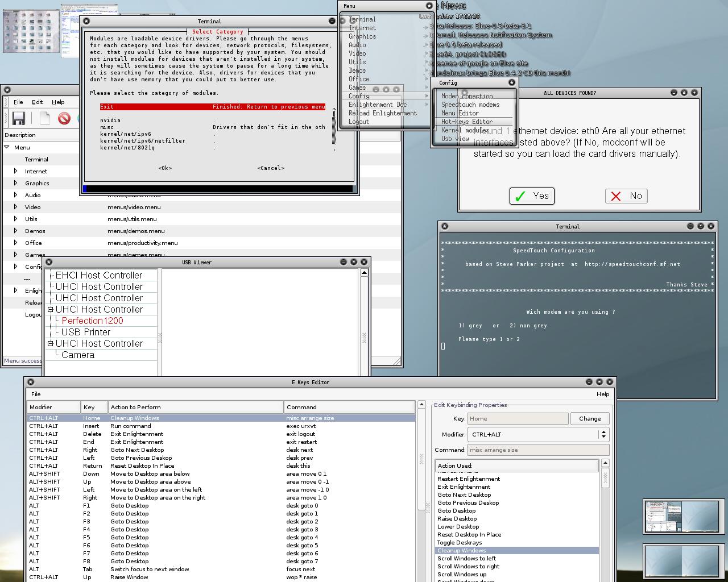Screen dimensions: 728x582
Task: Open File menu in Menu Editor
Action: (x=18, y=102)
